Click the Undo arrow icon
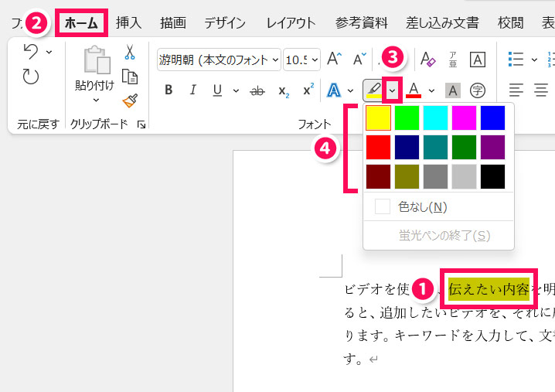The width and height of the screenshot is (555, 392). 31,51
